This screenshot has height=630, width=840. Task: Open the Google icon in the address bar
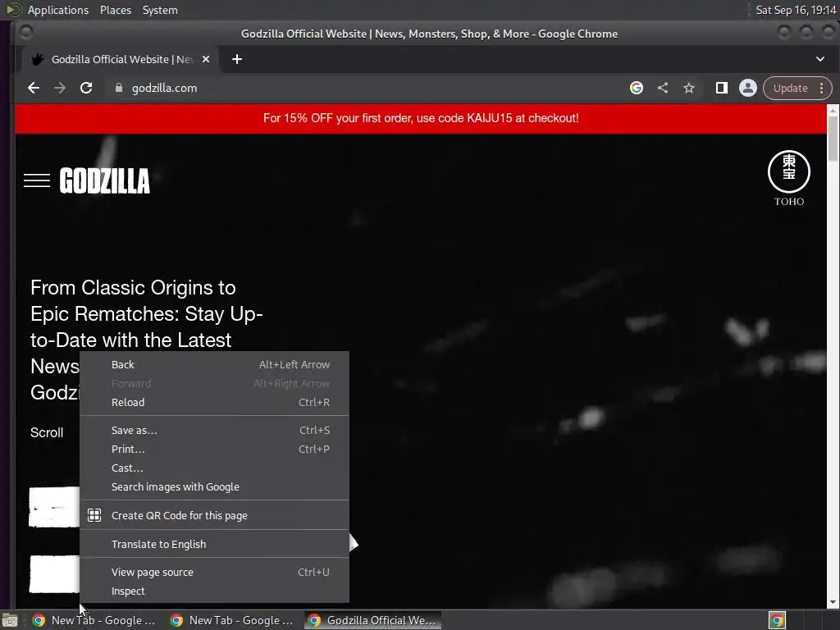coord(637,88)
